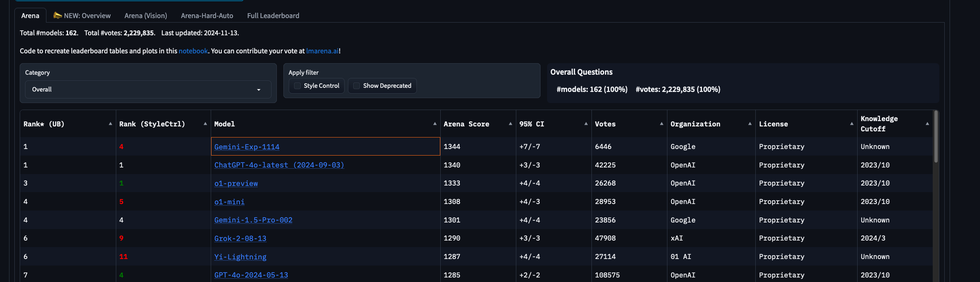The width and height of the screenshot is (980, 282).
Task: Sort by License column arrow
Action: click(851, 124)
